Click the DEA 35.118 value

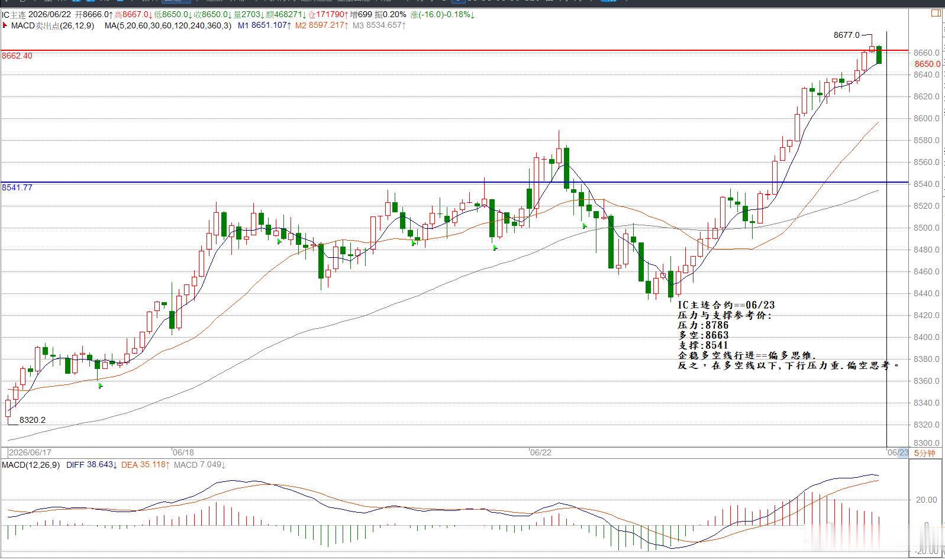click(146, 465)
